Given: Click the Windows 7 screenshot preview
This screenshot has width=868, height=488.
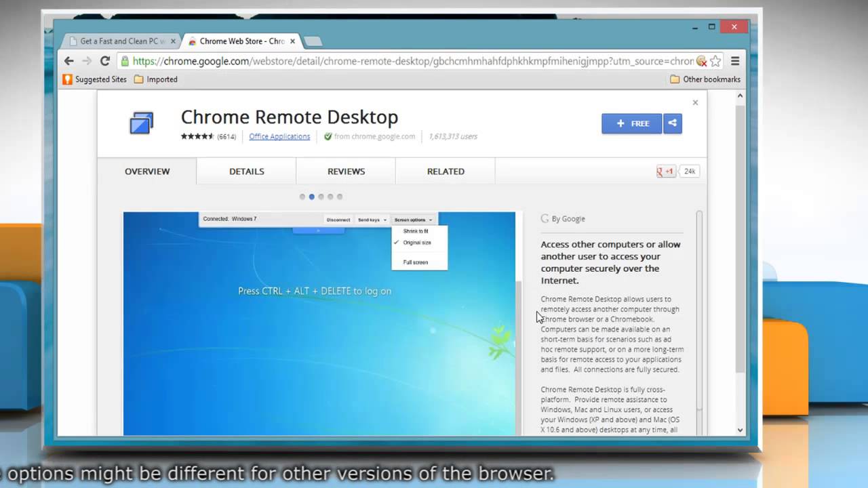Looking at the screenshot, I should click(319, 323).
